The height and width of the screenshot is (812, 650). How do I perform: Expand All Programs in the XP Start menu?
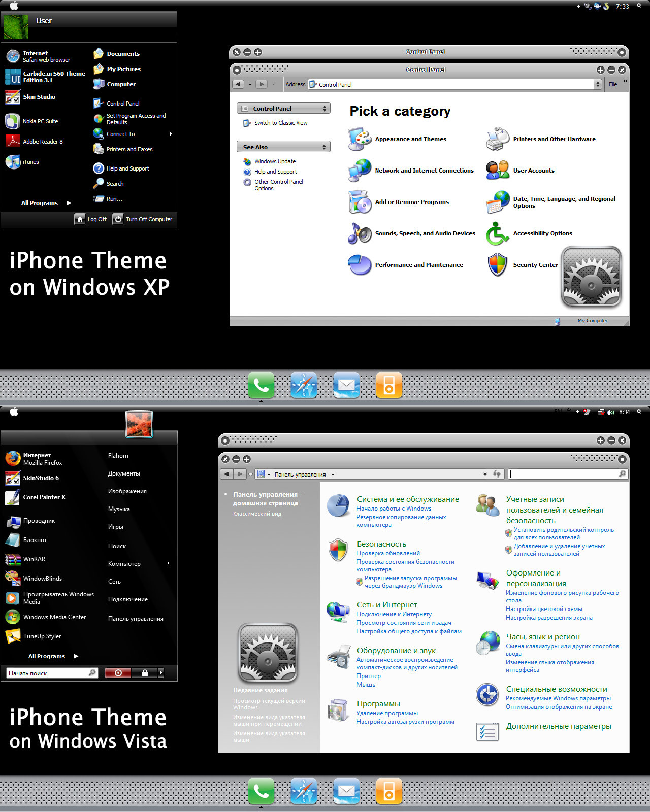(x=46, y=203)
